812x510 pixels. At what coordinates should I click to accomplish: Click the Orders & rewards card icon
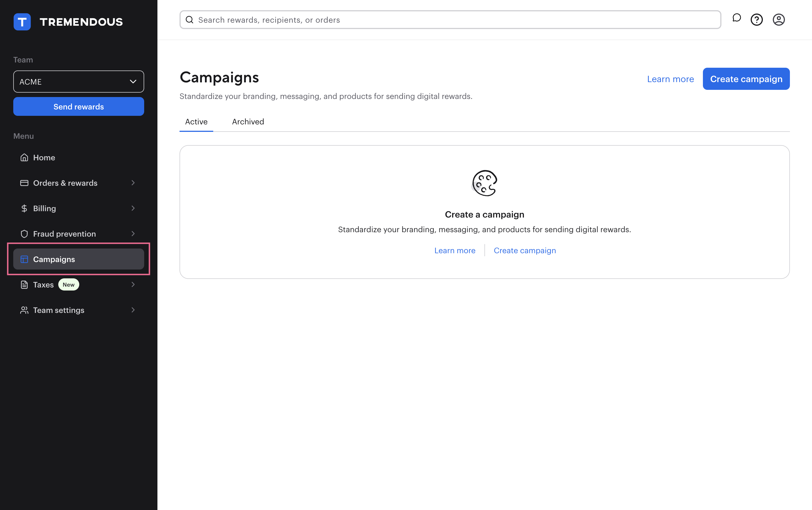point(24,183)
